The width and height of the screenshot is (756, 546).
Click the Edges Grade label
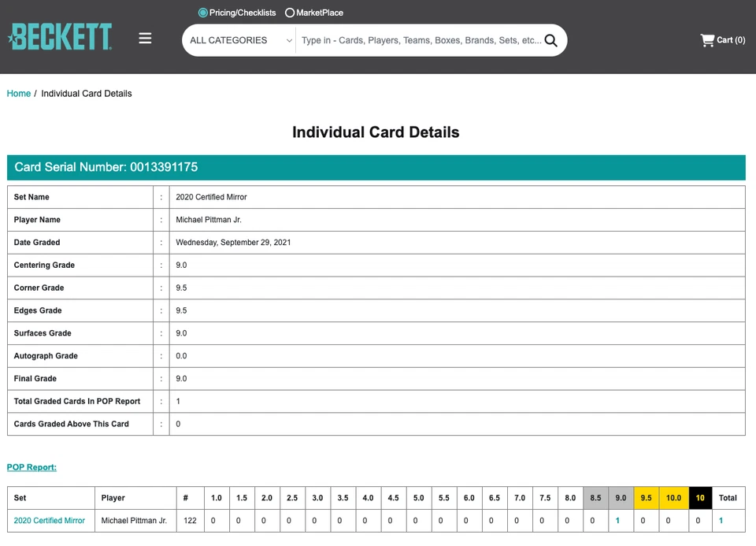coord(38,310)
